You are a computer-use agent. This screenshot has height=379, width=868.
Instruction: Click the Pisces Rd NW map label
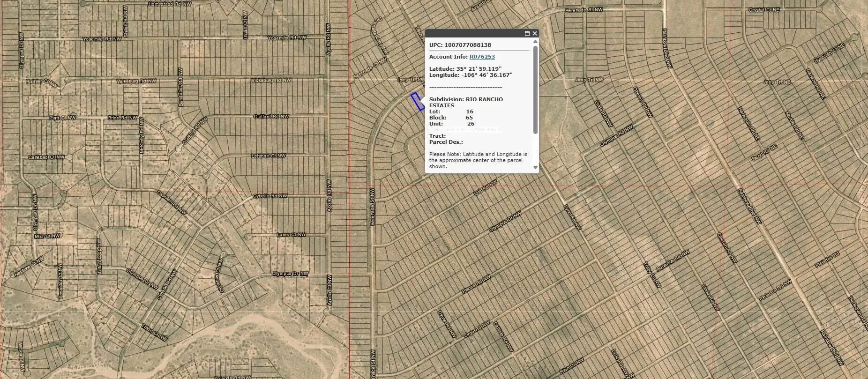476,285
